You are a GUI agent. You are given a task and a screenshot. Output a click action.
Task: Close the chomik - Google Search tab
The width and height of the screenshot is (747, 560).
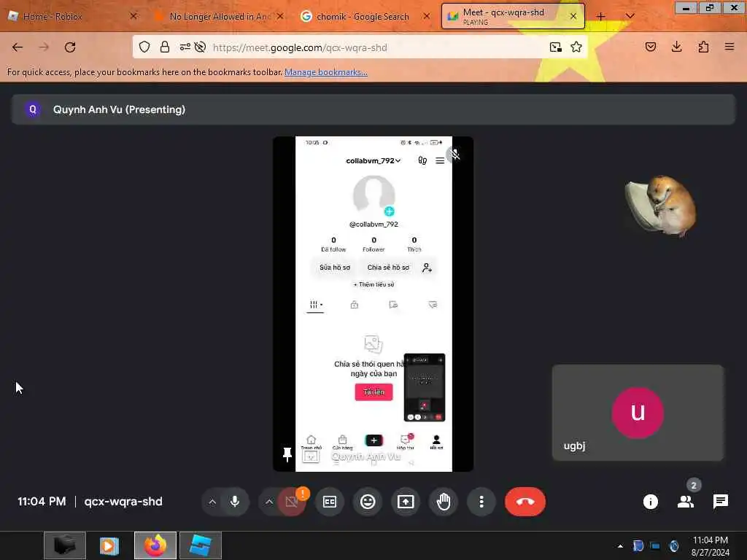426,16
